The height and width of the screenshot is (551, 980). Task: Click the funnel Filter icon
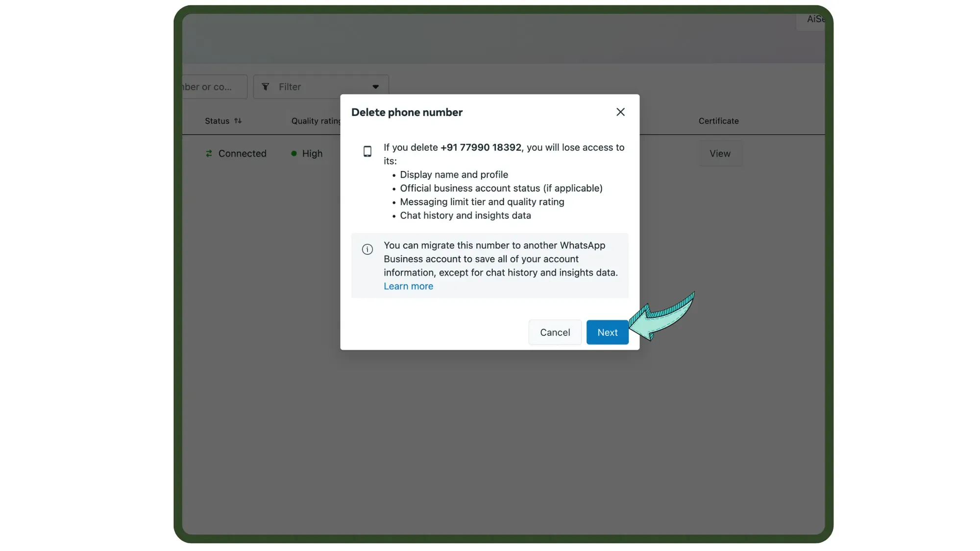[x=266, y=87]
